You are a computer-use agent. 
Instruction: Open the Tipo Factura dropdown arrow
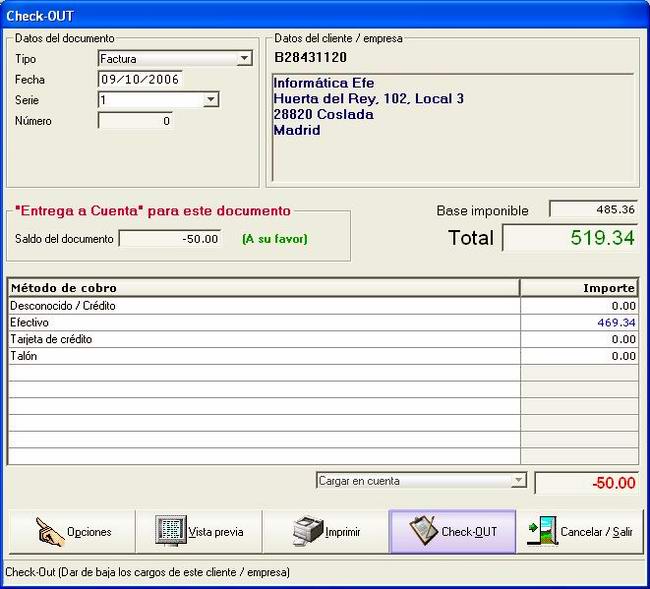pyautogui.click(x=245, y=58)
